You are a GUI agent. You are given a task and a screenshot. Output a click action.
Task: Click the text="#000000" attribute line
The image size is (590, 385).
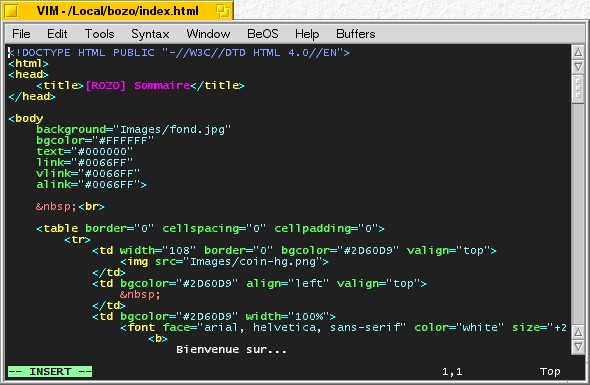[84, 151]
